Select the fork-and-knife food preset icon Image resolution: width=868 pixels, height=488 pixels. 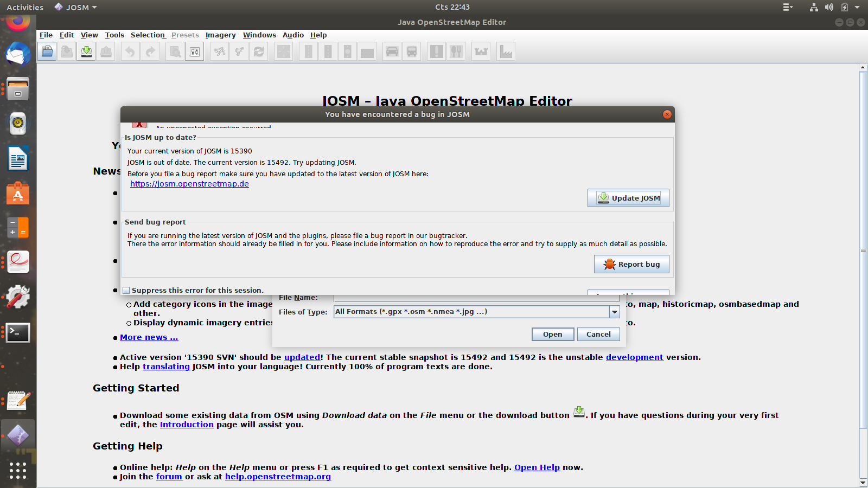pyautogui.click(x=456, y=52)
